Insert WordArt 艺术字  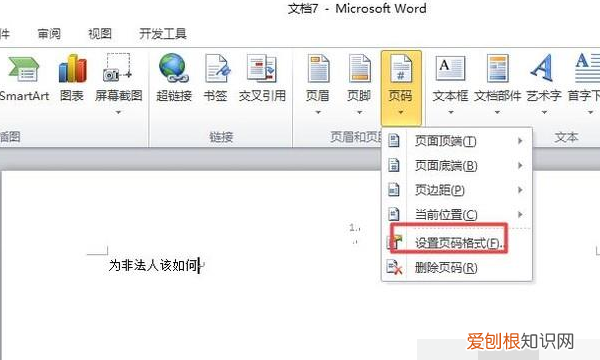click(544, 78)
